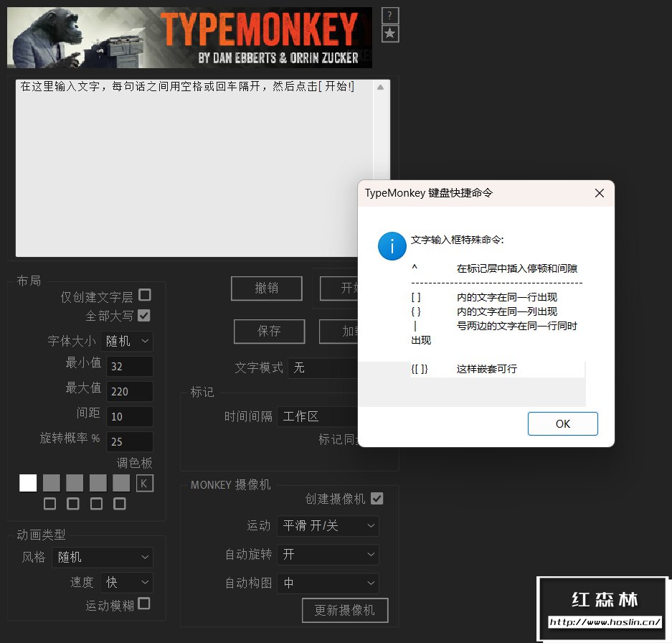The image size is (672, 643).
Task: Click the 撤销 button
Action: pos(267,288)
